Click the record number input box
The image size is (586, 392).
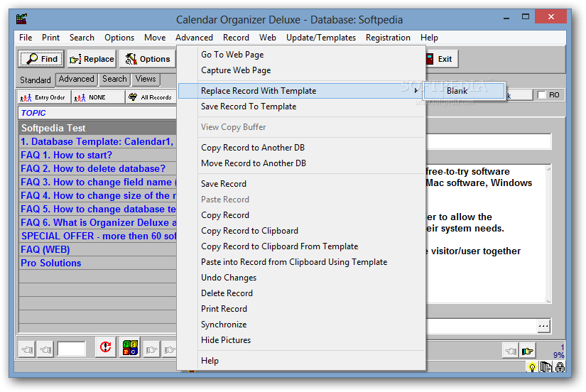71,349
